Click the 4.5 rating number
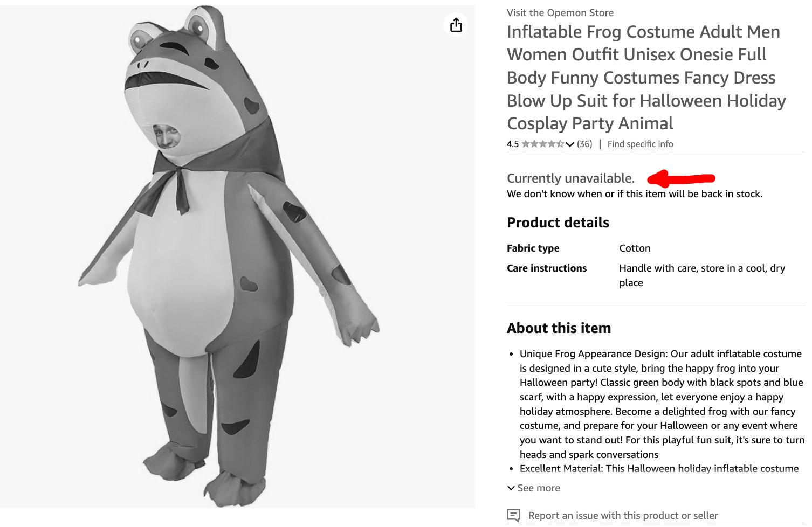Screen dimensions: 812x527 (x=512, y=144)
